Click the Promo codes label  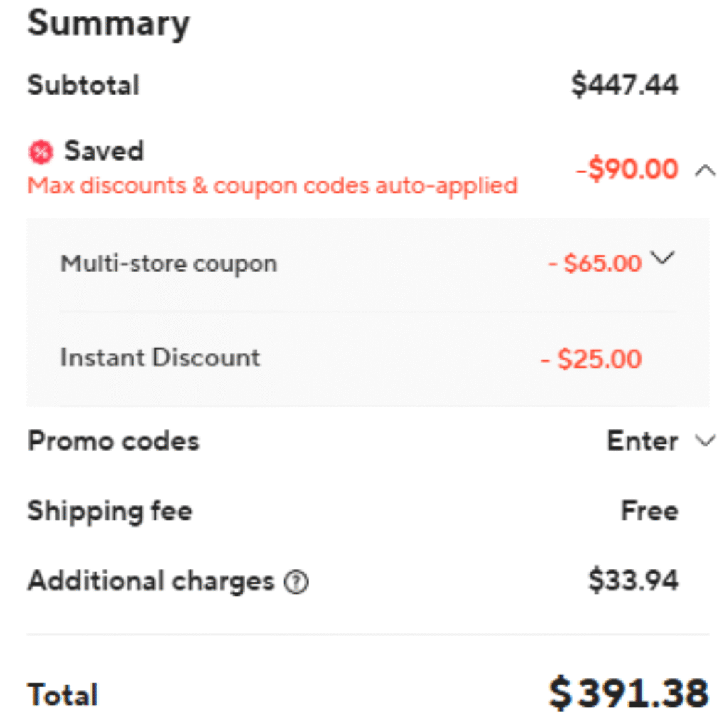pyautogui.click(x=113, y=441)
